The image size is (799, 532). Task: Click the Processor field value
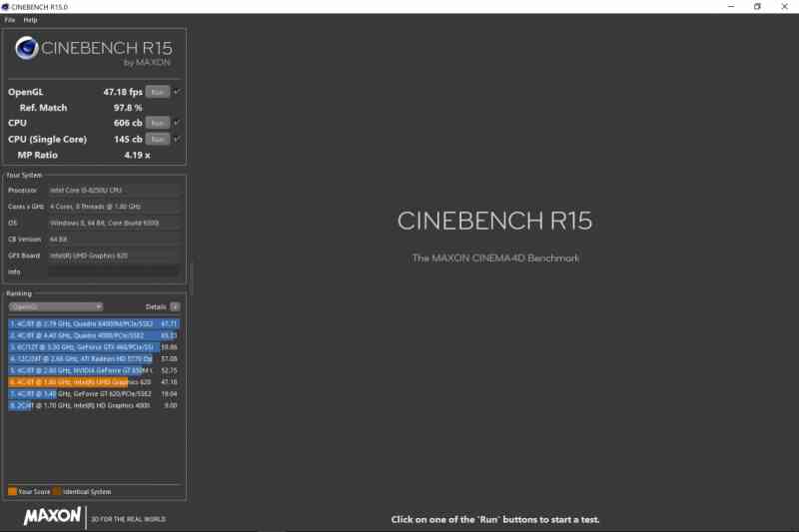coord(114,190)
